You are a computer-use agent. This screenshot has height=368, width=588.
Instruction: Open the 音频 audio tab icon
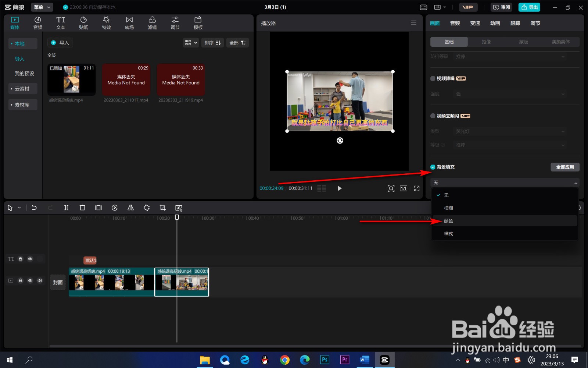click(x=37, y=23)
